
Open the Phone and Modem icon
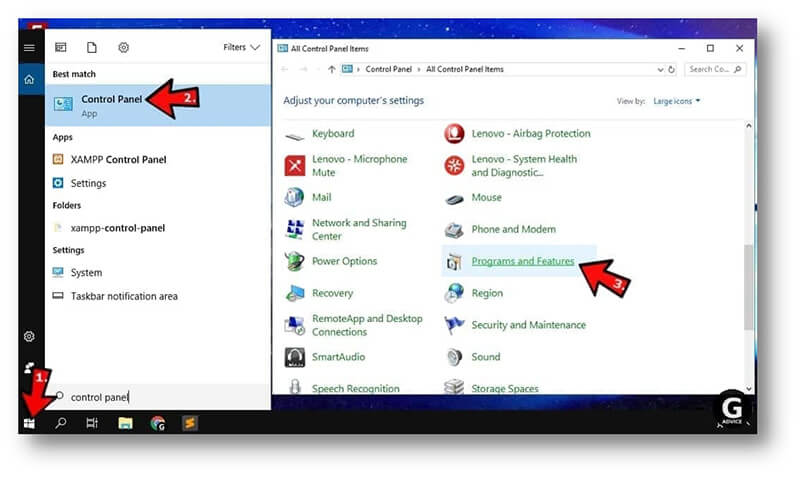click(x=454, y=230)
